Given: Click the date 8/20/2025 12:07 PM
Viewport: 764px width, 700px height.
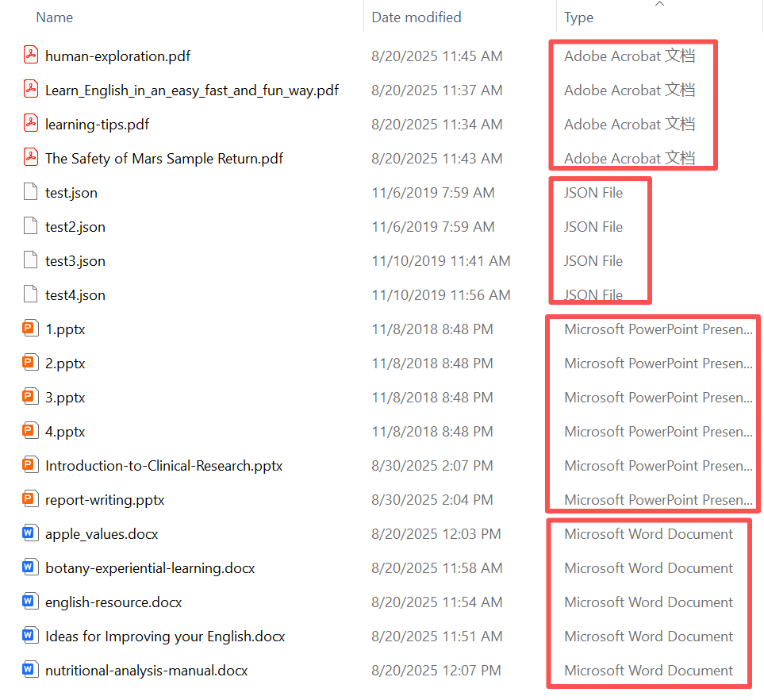Looking at the screenshot, I should [x=436, y=671].
